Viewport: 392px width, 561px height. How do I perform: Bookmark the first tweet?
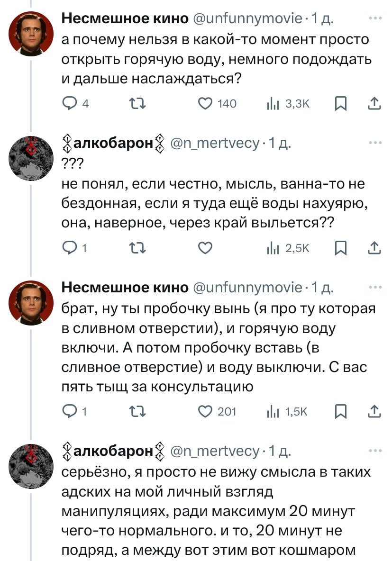coord(340,104)
